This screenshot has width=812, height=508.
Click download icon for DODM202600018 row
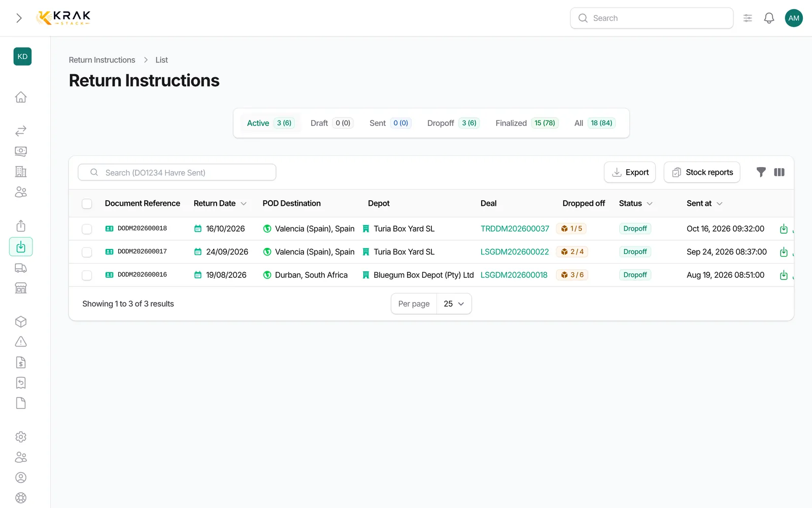click(784, 229)
